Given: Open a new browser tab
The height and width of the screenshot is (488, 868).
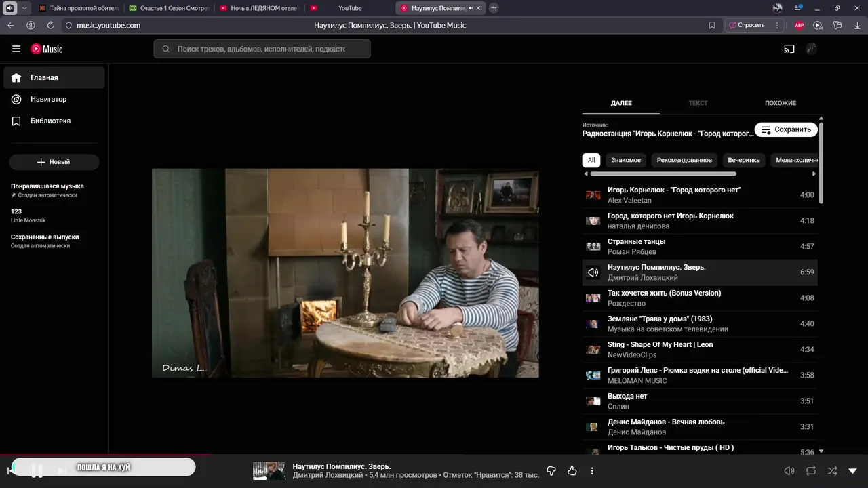Looking at the screenshot, I should tap(494, 8).
